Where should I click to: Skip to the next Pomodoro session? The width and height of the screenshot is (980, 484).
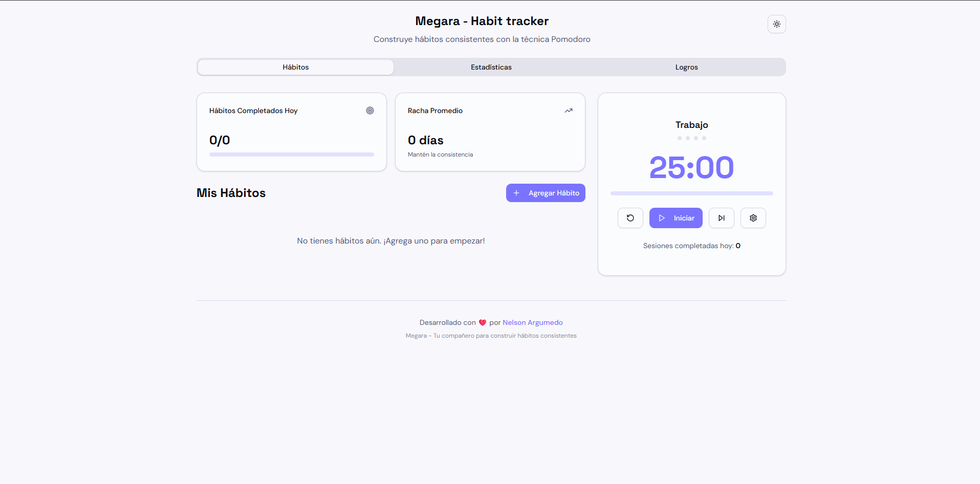(722, 218)
